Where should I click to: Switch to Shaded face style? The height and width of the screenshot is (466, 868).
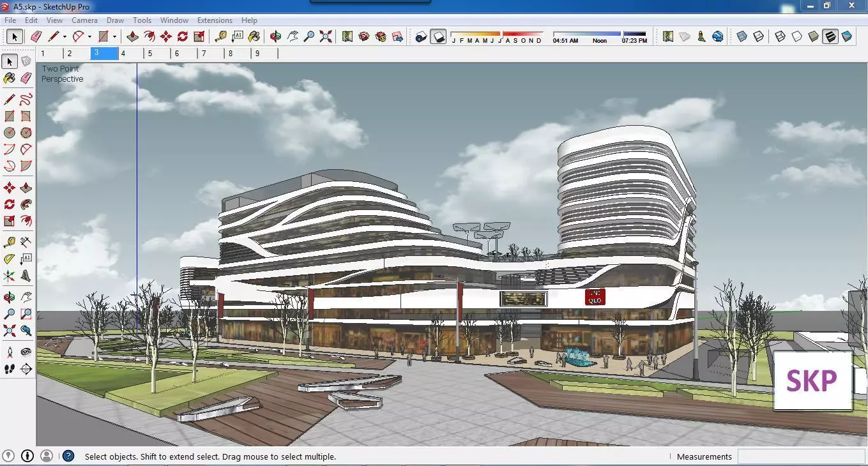click(x=813, y=36)
